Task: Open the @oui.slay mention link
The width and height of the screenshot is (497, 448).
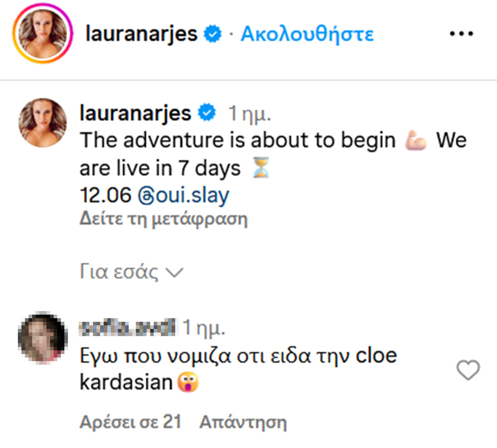Action: [184, 196]
